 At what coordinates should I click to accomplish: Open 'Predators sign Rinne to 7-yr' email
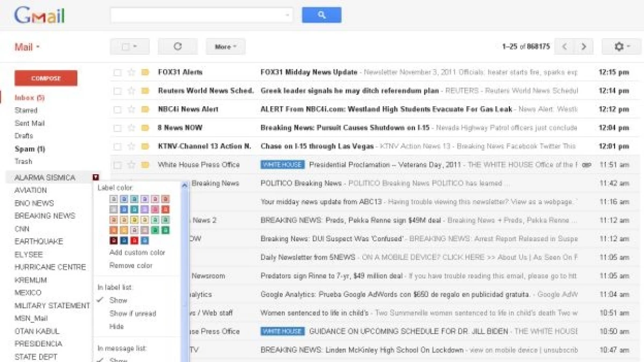click(331, 276)
